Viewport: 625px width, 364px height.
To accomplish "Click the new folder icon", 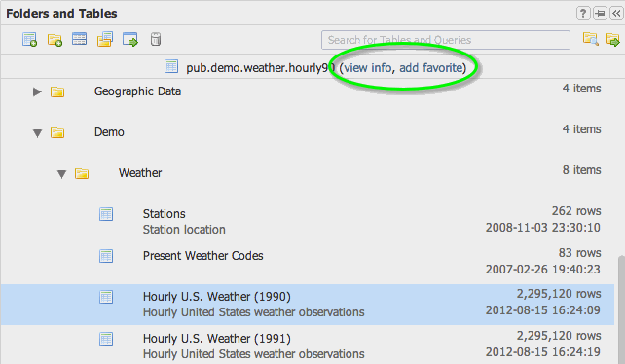I will (55, 40).
